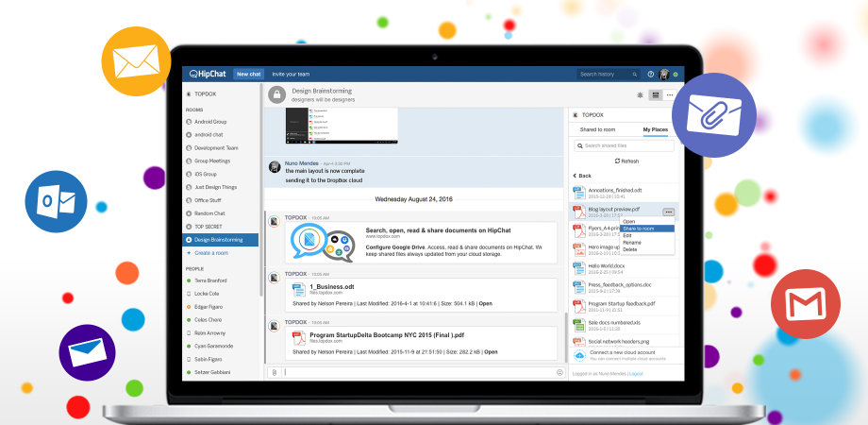
Task: Select the Design Brainstorming room
Action: 221,240
